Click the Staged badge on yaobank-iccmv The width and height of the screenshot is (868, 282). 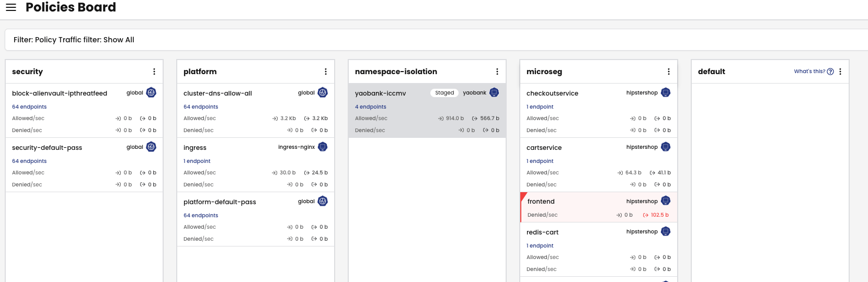click(444, 93)
